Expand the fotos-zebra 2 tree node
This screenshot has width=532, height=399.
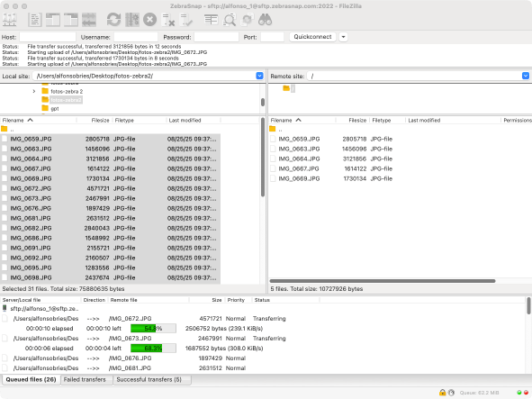(x=34, y=91)
